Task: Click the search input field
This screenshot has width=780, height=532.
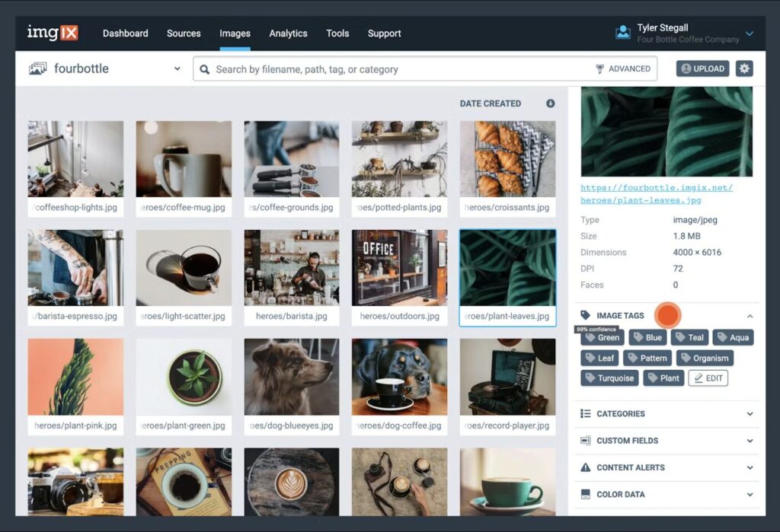Action: (396, 69)
